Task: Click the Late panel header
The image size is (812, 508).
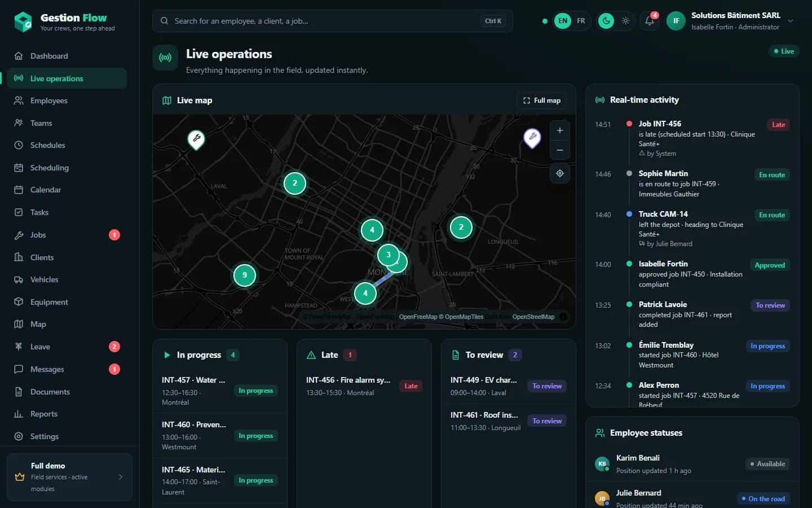Action: pyautogui.click(x=364, y=355)
